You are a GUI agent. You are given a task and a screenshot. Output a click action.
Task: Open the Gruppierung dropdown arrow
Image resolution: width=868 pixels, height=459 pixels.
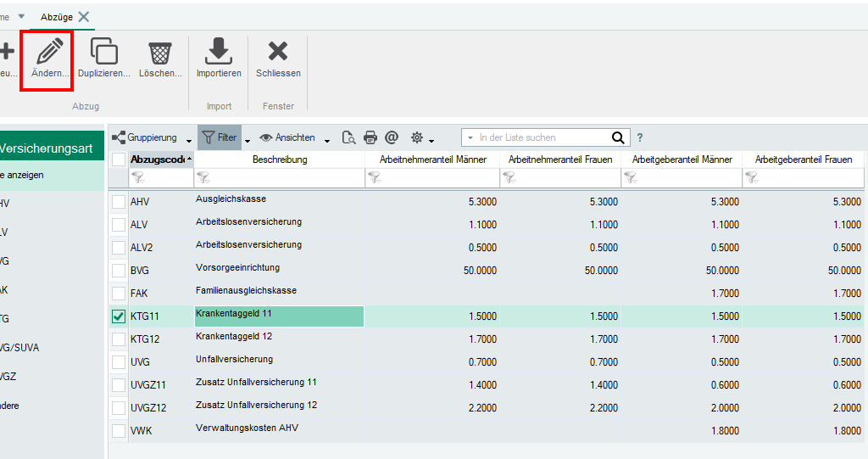(x=189, y=141)
